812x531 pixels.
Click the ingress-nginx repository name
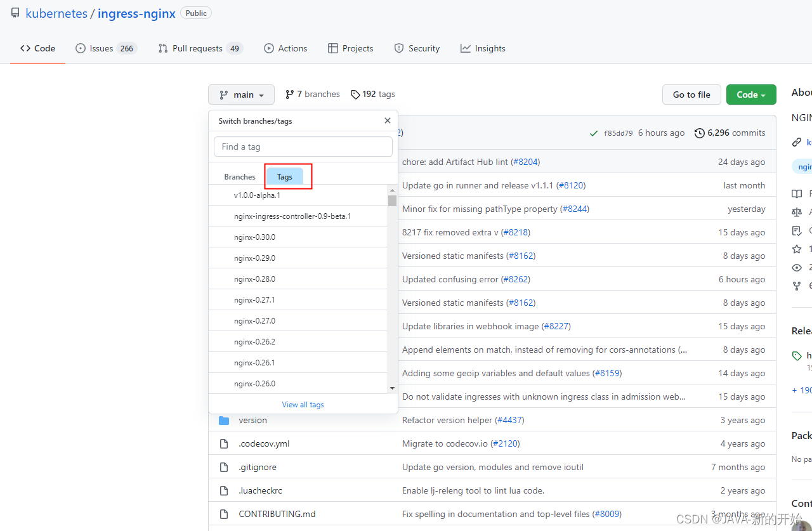[x=136, y=13]
